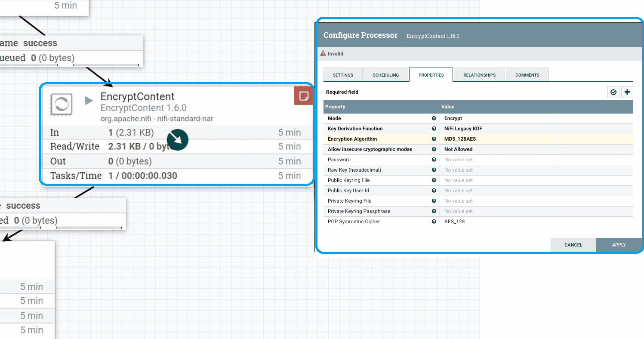Click the red bulletin icon on EncryptContent
This screenshot has height=339, width=644.
[x=304, y=96]
